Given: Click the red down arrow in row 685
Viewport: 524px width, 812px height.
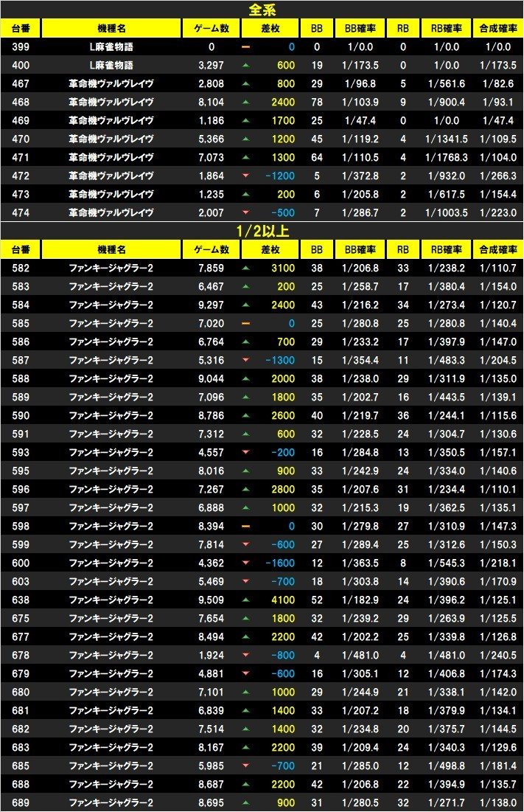Looking at the screenshot, I should tap(245, 766).
